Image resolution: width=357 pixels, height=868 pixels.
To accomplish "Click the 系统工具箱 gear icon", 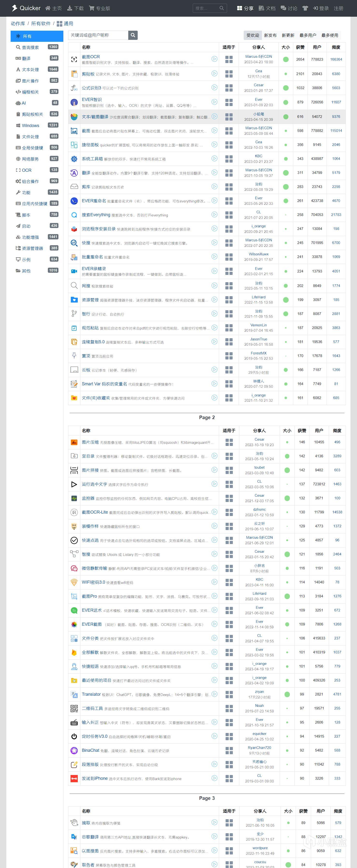I will 74,158.
